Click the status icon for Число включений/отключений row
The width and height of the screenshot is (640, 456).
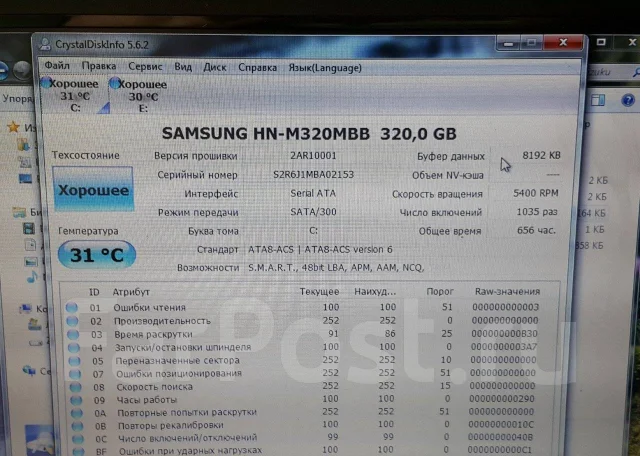coord(78,438)
